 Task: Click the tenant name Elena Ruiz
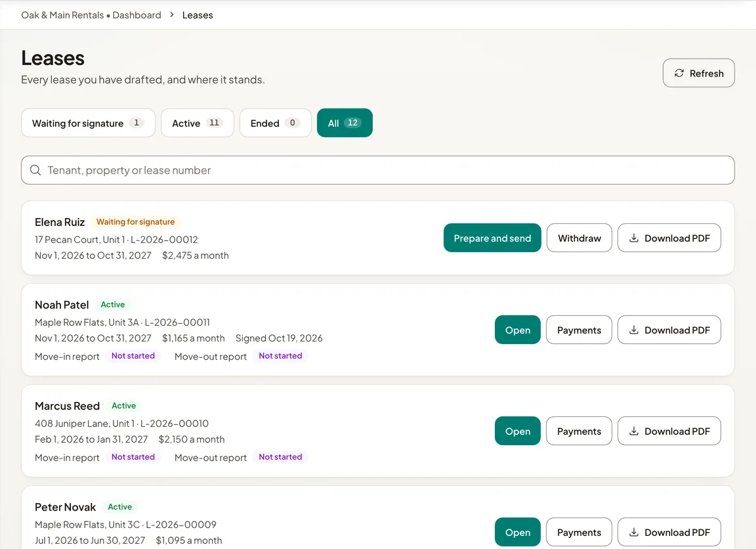pyautogui.click(x=60, y=222)
